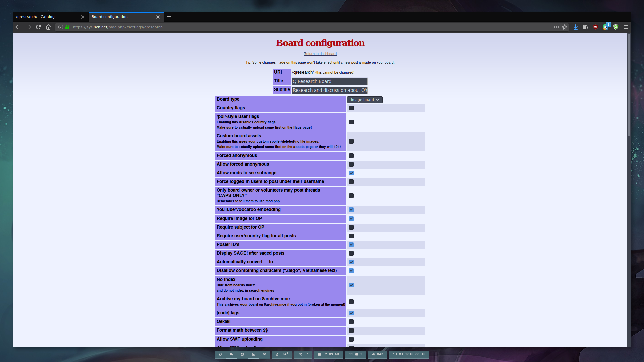Screen dimensions: 644x362
Task: Check Require subject for OP
Action: coord(351,227)
